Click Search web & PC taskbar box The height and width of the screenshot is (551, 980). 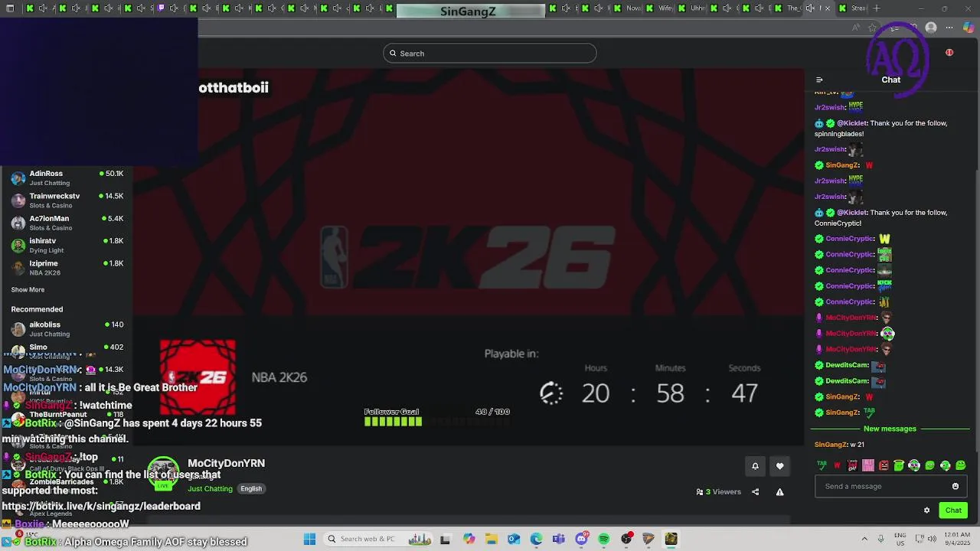coord(377,539)
